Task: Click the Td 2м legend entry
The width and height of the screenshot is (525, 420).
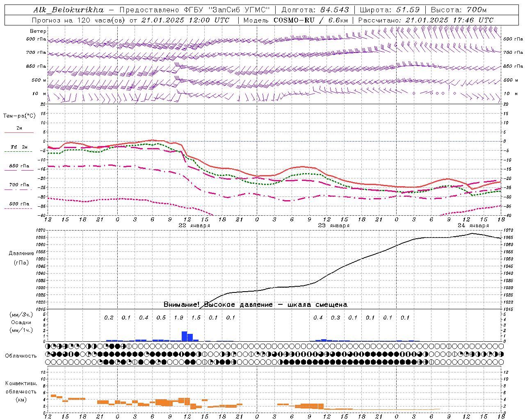Action: coord(19,147)
